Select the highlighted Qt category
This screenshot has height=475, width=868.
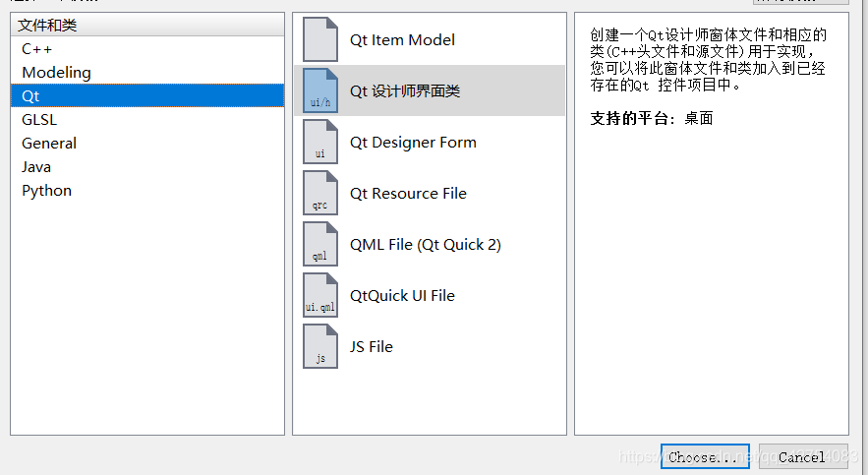coord(147,95)
